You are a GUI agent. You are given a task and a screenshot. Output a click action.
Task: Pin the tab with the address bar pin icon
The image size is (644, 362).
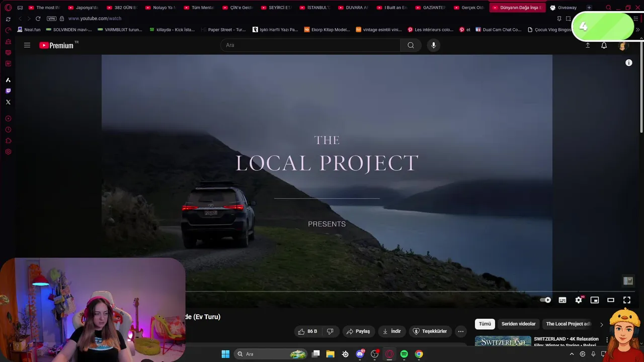tap(559, 19)
